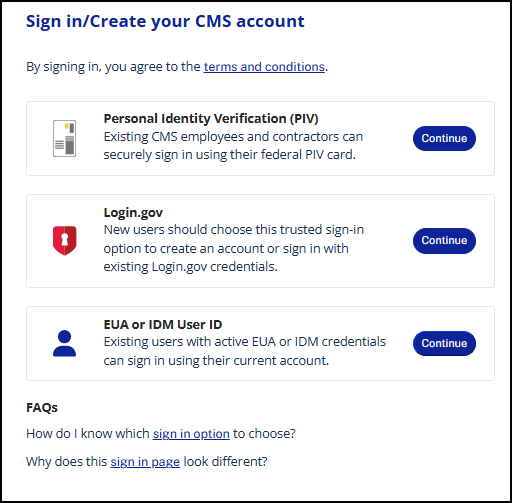Click the Login.gov description paragraph
This screenshot has height=503, width=512.
(234, 248)
